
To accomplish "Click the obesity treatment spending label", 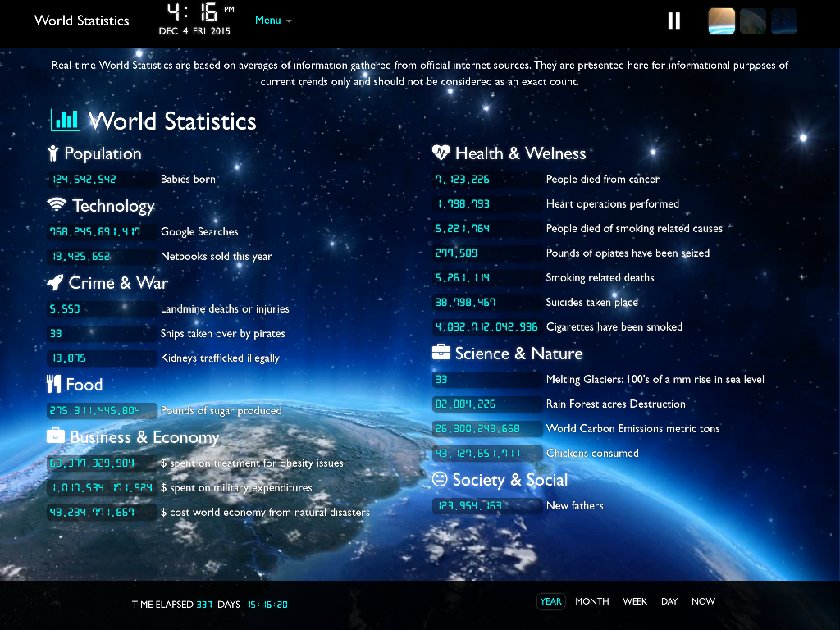I will point(252,463).
